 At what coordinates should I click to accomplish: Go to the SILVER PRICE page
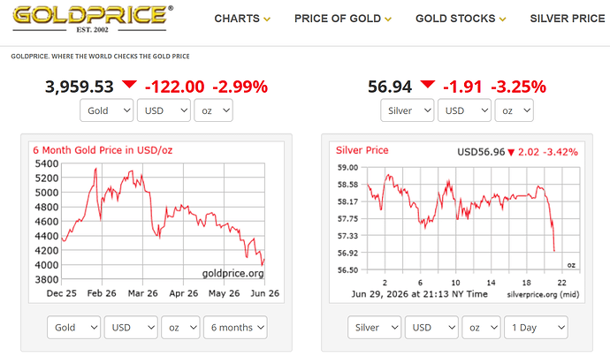568,19
